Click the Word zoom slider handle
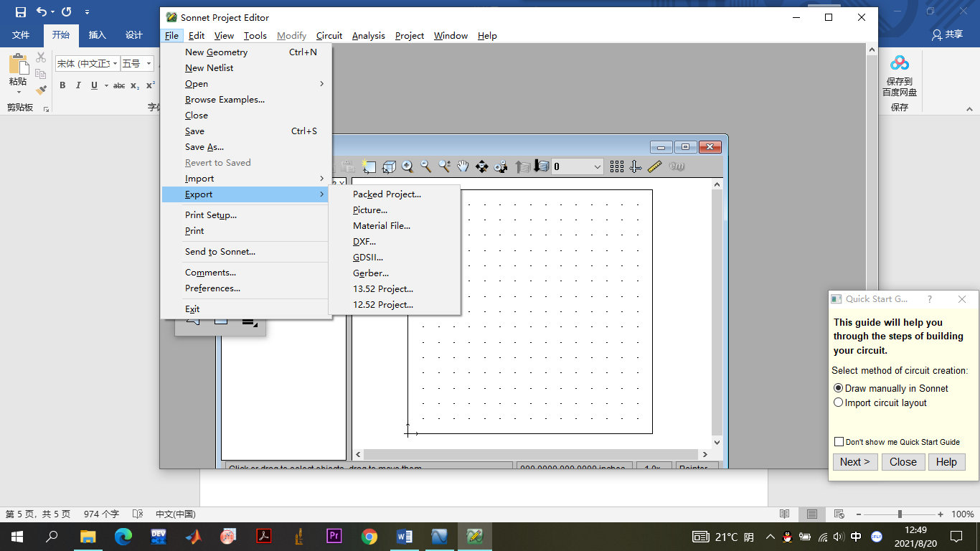The image size is (980, 551). (900, 514)
